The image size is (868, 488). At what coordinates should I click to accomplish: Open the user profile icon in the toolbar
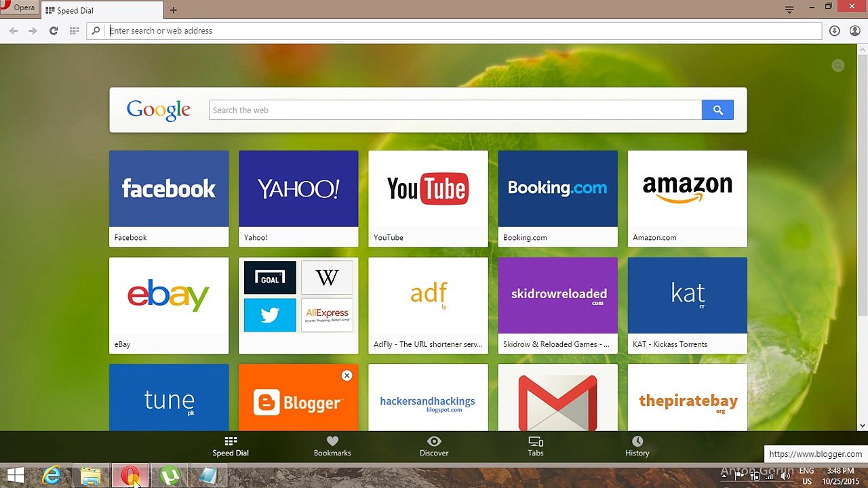(x=854, y=30)
